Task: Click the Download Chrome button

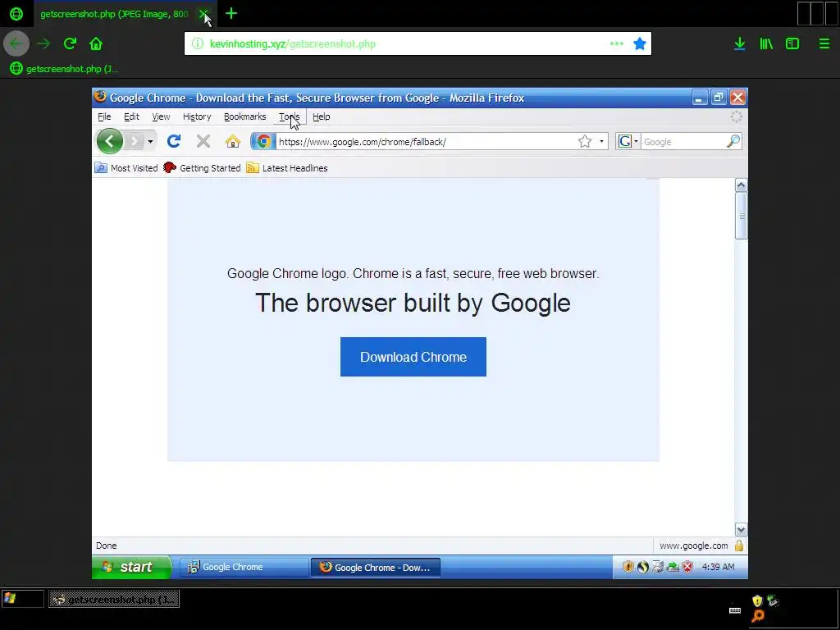Action: tap(413, 357)
